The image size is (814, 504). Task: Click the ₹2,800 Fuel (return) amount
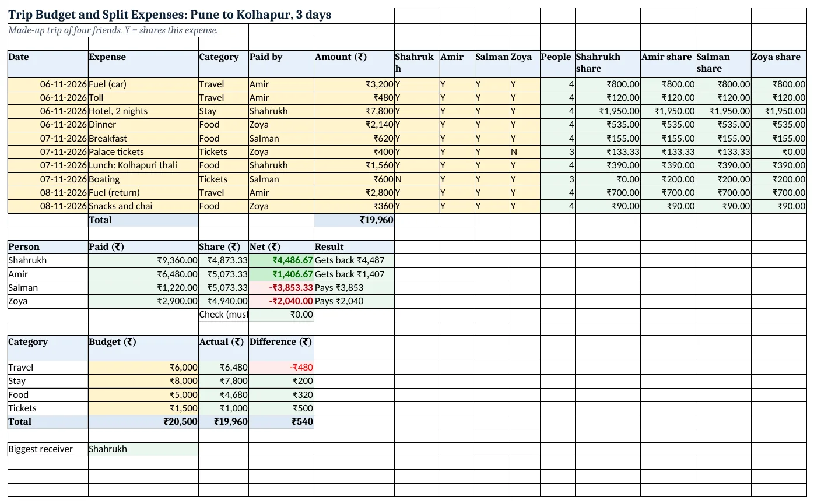coord(354,192)
